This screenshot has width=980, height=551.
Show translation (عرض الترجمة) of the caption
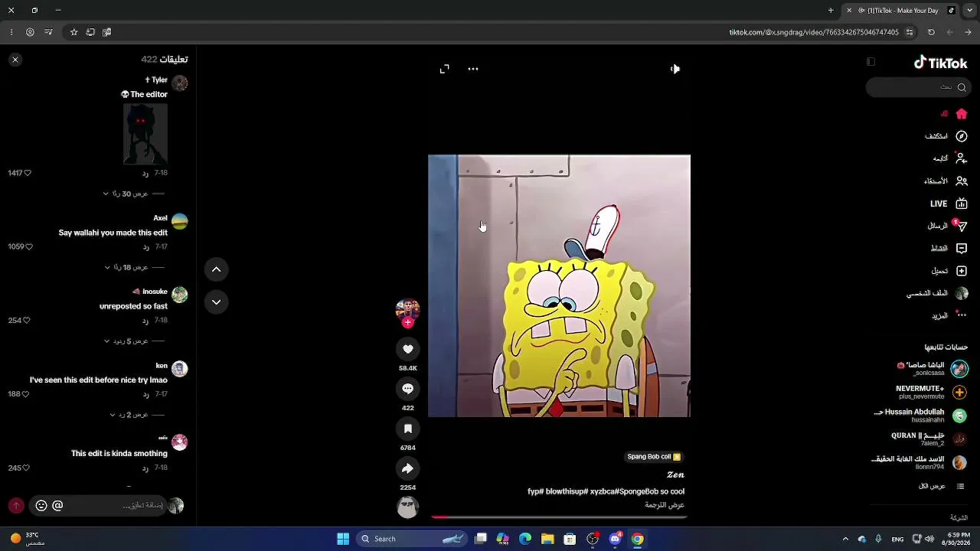665,505
